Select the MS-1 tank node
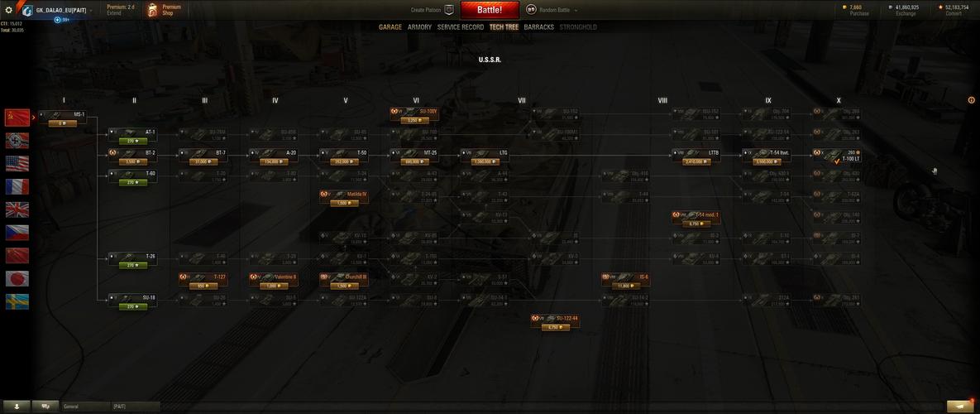This screenshot has height=414, width=980. point(63,118)
